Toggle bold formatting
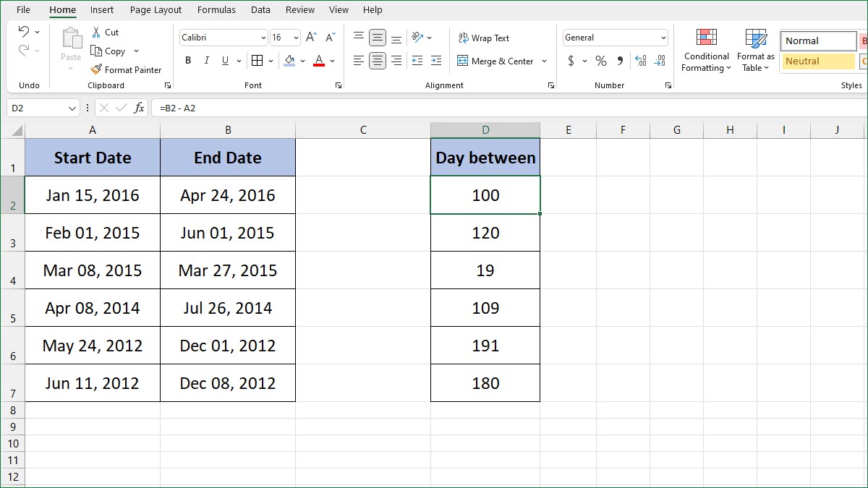 click(187, 61)
